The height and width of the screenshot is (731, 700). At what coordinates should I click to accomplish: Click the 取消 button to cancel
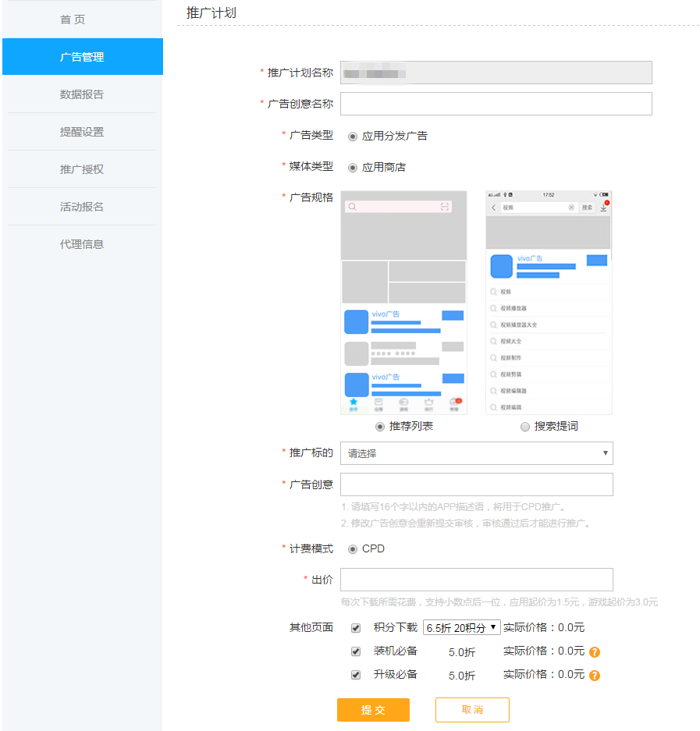(x=471, y=710)
